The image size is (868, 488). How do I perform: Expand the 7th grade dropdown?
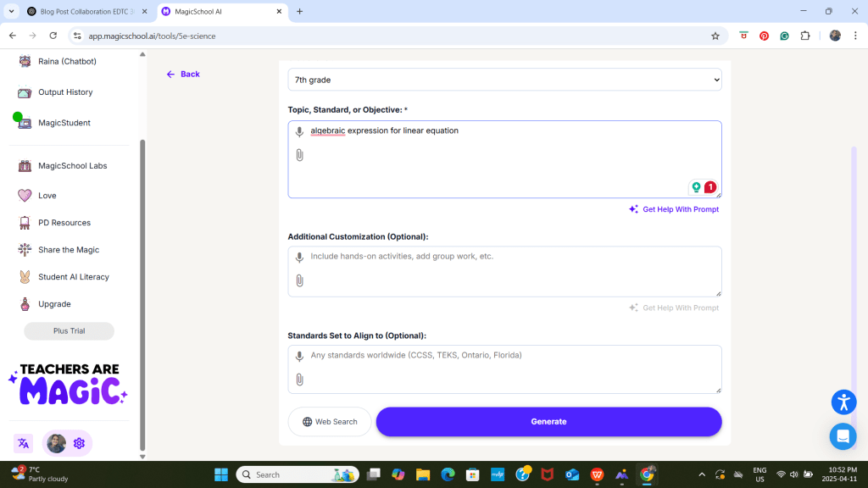504,80
